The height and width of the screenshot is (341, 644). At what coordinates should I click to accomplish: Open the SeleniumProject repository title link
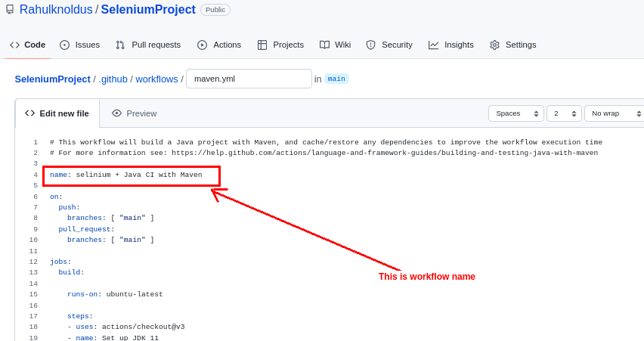tap(148, 9)
